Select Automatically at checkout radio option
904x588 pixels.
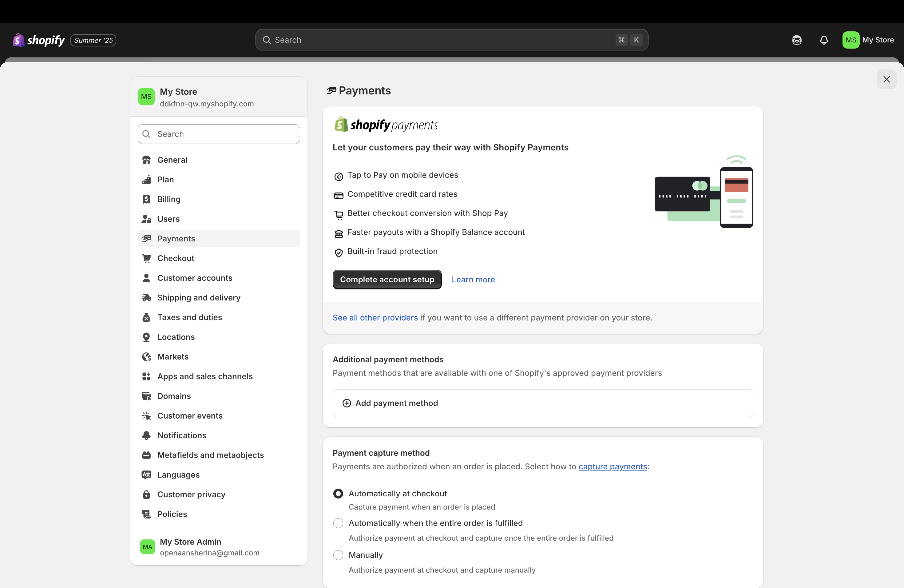338,494
